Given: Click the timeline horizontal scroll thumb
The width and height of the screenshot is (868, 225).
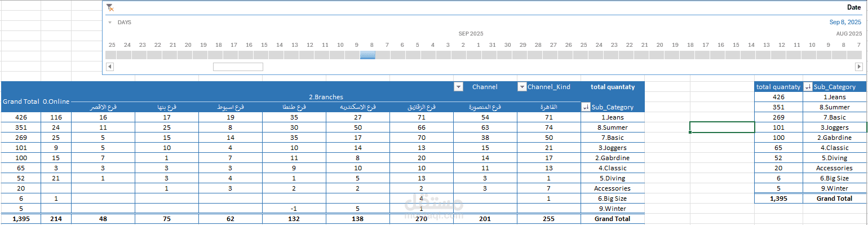Looking at the screenshot, I should coord(238,67).
